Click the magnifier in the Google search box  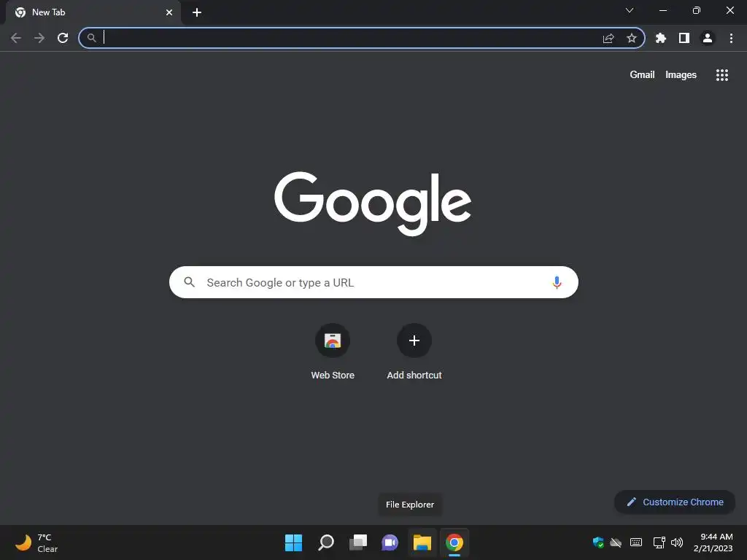click(190, 282)
